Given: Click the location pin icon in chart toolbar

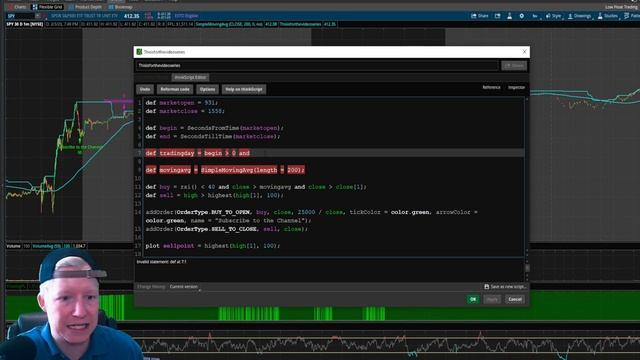Looking at the screenshot, I should pos(522,16).
